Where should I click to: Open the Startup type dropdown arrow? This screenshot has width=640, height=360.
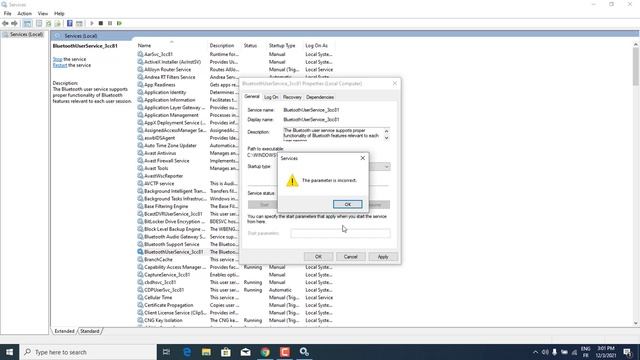coord(386,167)
